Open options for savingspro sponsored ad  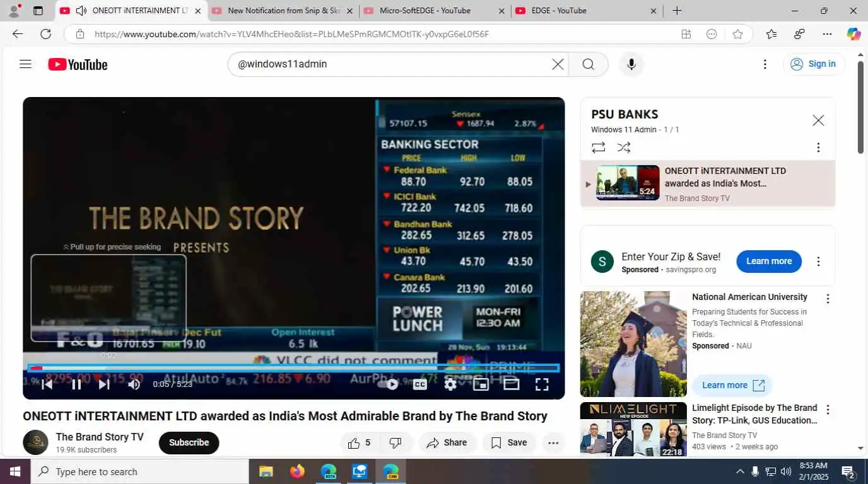818,262
